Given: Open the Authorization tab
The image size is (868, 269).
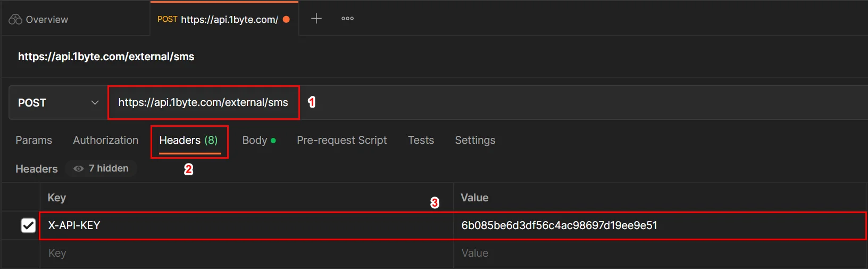Looking at the screenshot, I should (x=106, y=140).
